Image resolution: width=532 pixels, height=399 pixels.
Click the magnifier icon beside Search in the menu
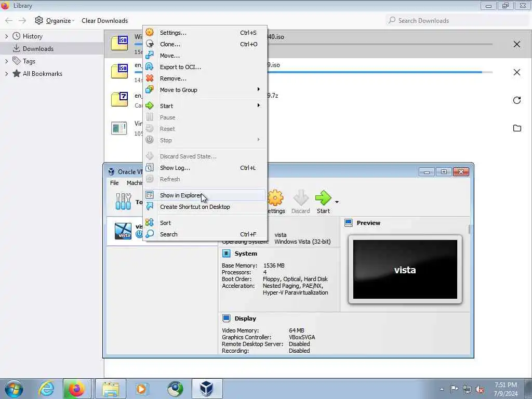coord(150,234)
